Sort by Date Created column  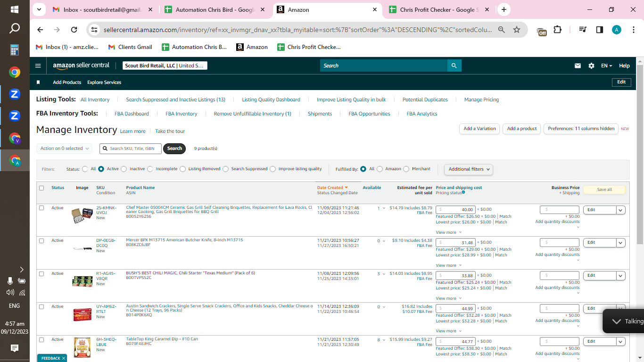tap(332, 188)
